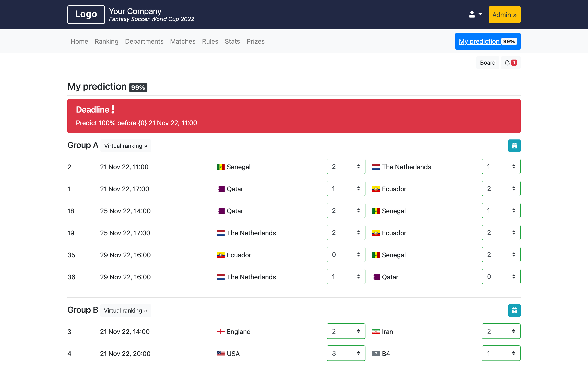Change Qatar vs Ecuador away score
The height and width of the screenshot is (367, 588).
pos(501,188)
